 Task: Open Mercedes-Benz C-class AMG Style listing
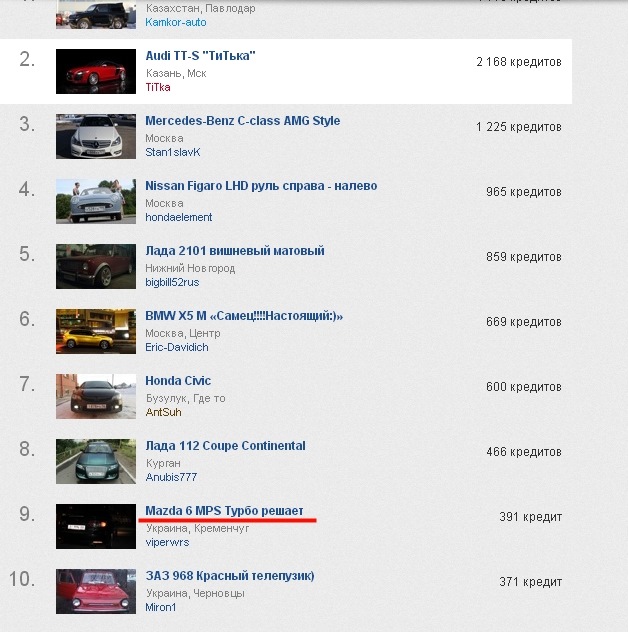243,121
